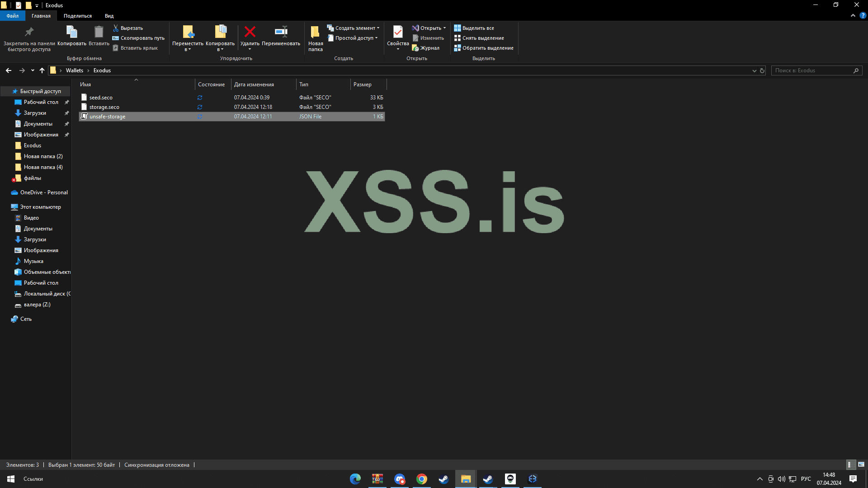
Task: Open the Файл menu tab
Action: click(x=13, y=16)
